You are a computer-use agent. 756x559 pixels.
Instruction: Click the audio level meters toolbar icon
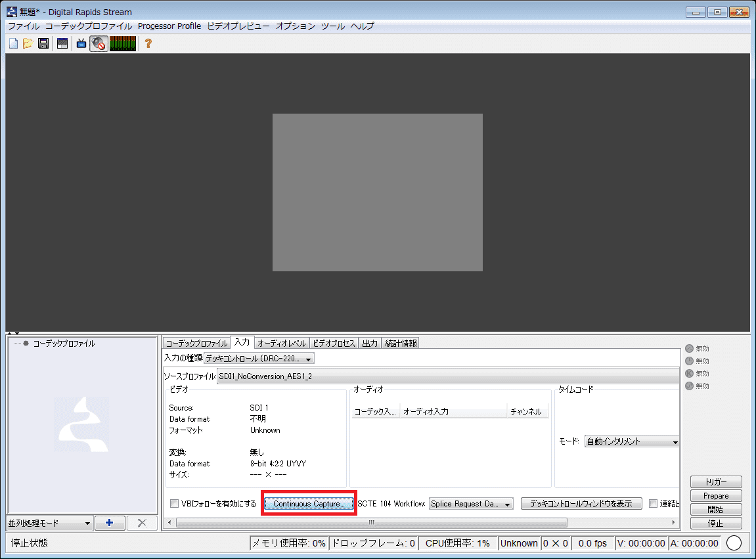click(x=123, y=44)
